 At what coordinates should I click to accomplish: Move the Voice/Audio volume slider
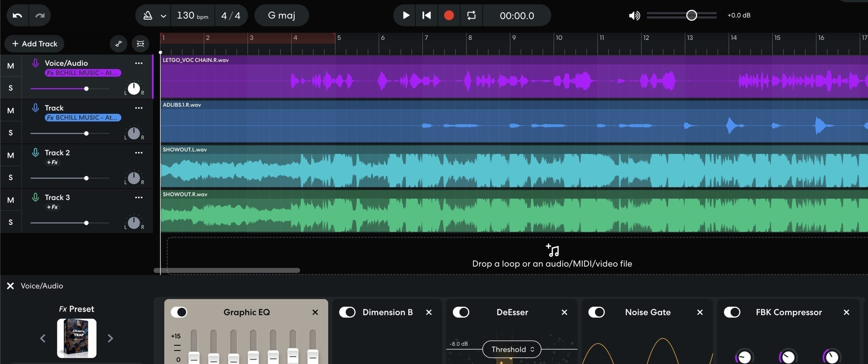[x=86, y=88]
